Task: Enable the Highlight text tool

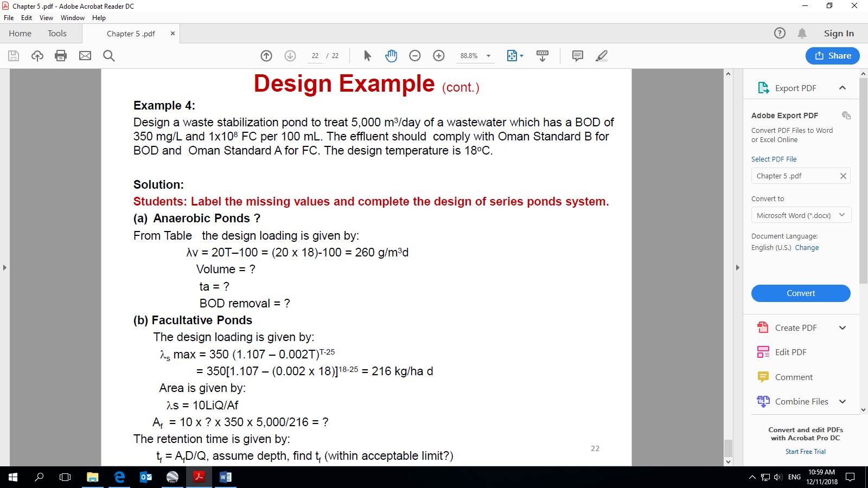Action: 601,56
